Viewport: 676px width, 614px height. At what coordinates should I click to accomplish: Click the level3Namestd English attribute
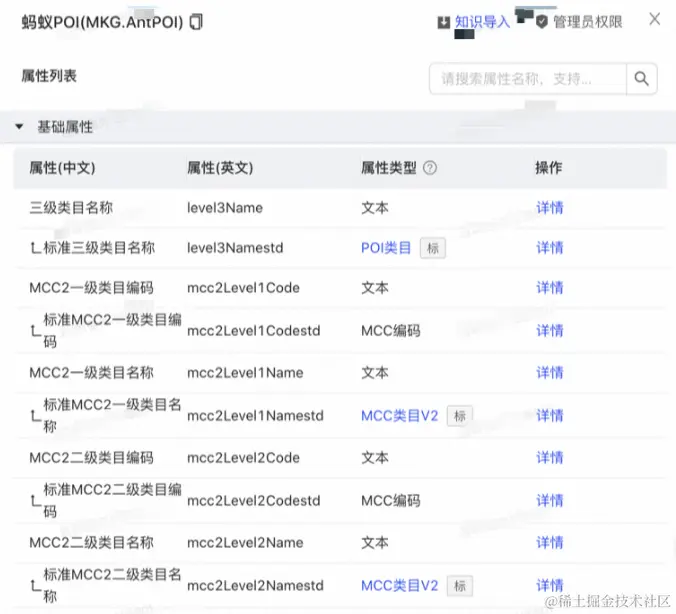[x=235, y=248]
